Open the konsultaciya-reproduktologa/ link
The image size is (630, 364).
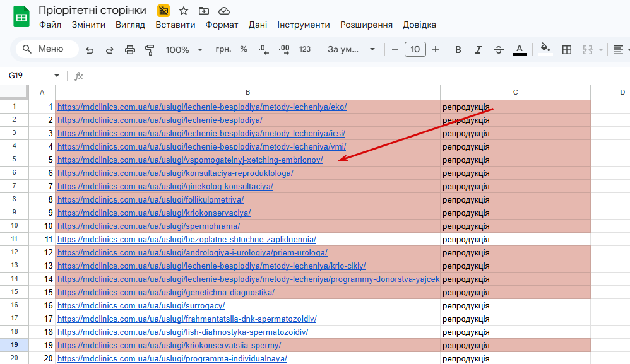coord(175,173)
